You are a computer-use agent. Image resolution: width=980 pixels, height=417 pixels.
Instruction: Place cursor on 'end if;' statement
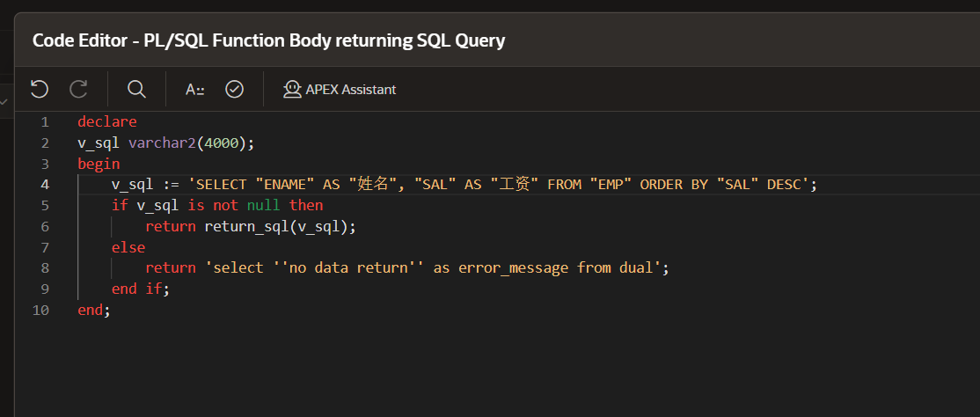point(140,289)
